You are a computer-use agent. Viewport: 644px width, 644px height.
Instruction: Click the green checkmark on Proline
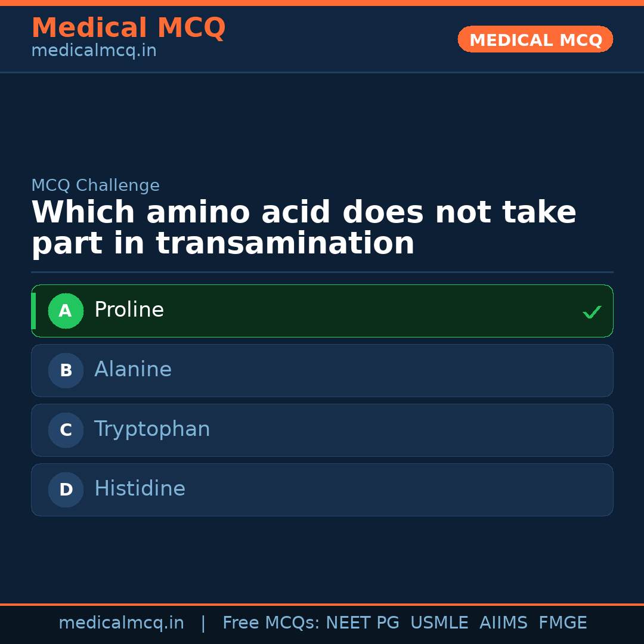coord(592,312)
